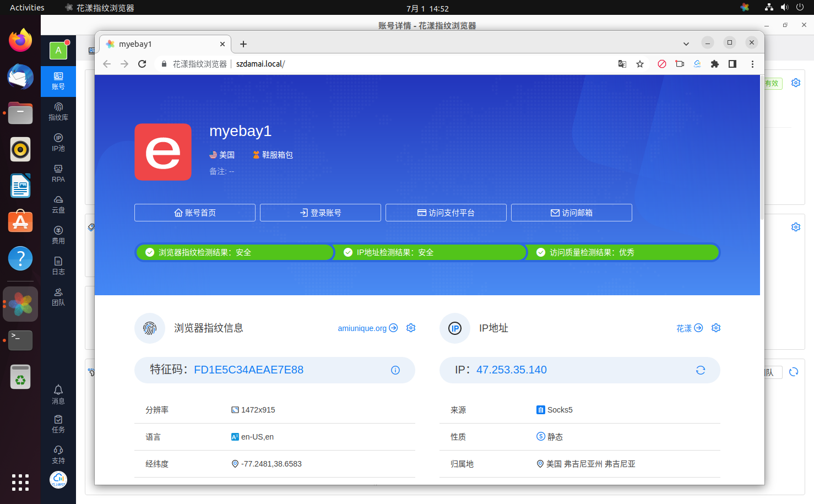The width and height of the screenshot is (814, 504).
Task: Bookmark this page with the star icon
Action: 640,64
